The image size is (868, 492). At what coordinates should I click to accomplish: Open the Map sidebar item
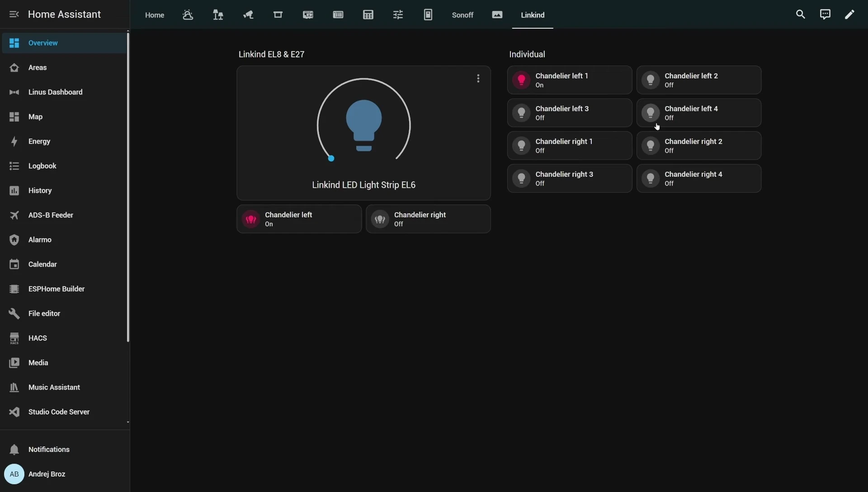coord(64,117)
